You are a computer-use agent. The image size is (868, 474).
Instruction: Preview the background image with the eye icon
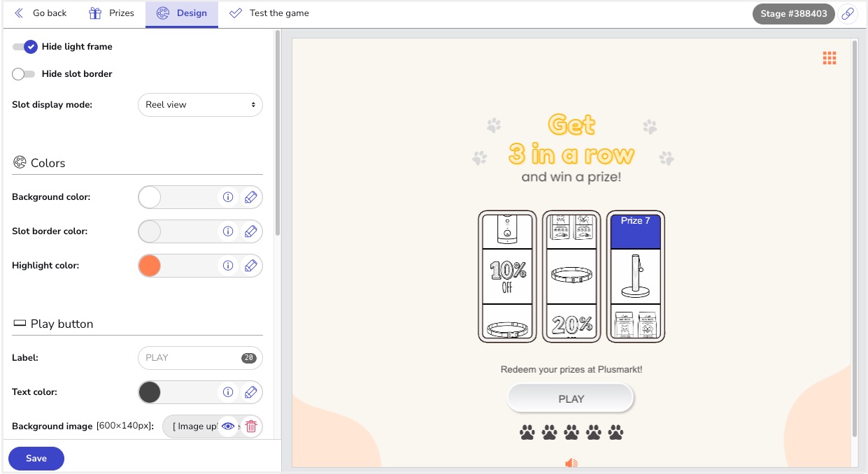point(227,426)
